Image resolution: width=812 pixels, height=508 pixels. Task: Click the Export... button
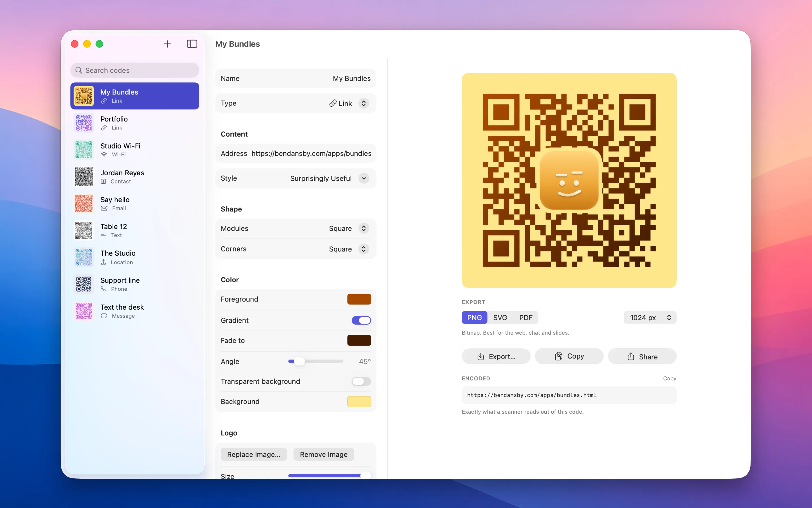coord(496,356)
